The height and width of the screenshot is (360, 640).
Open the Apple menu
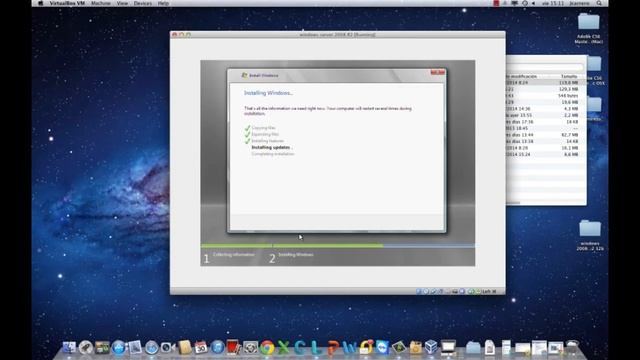pyautogui.click(x=40, y=3)
